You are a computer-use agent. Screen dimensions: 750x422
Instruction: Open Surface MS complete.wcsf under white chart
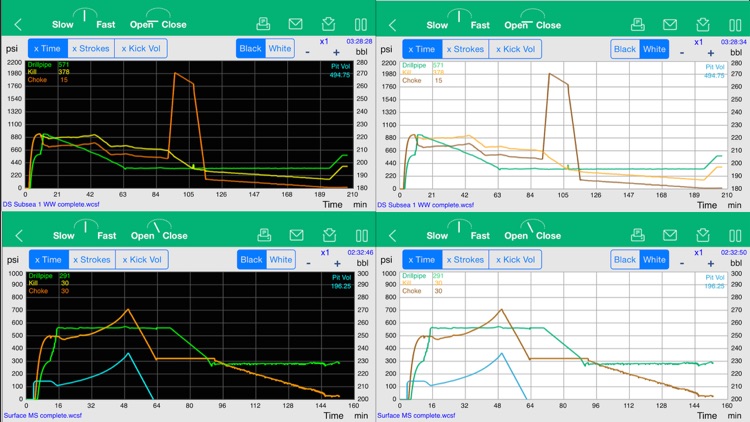[416, 415]
